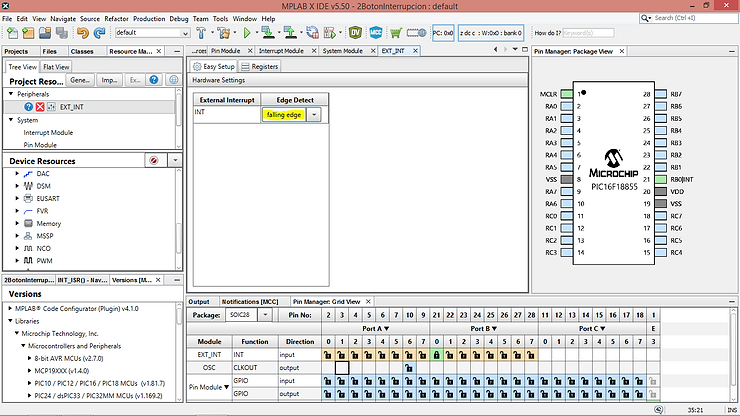Screen dimensions: 740x416
Task: Toggle EXT_INT INT lock on Port A 0
Action: [328, 355]
